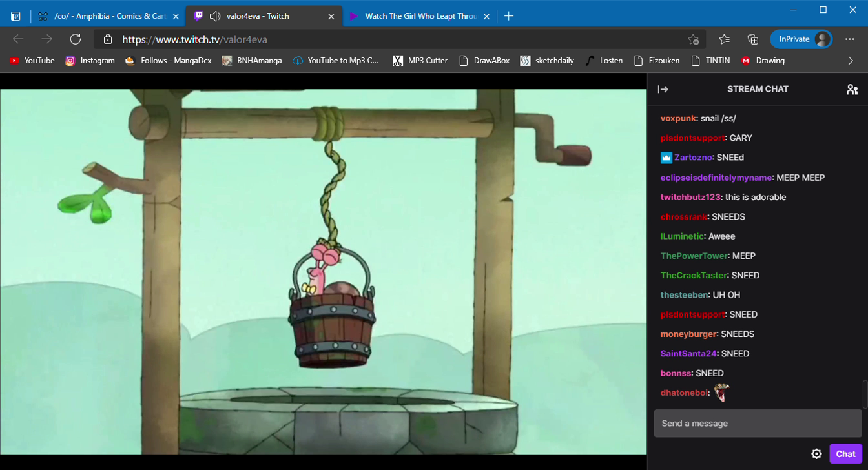
Task: Click username SaintSanta24 in chat
Action: (x=688, y=354)
